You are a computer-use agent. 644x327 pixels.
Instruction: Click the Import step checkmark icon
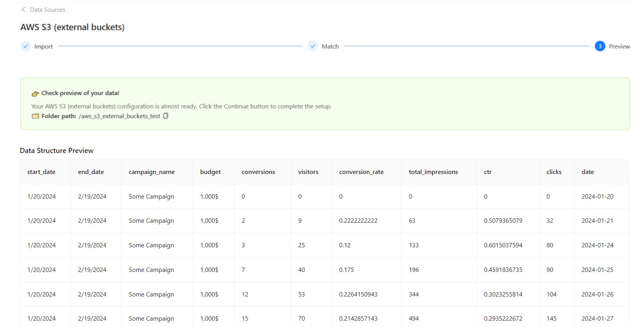click(x=26, y=46)
